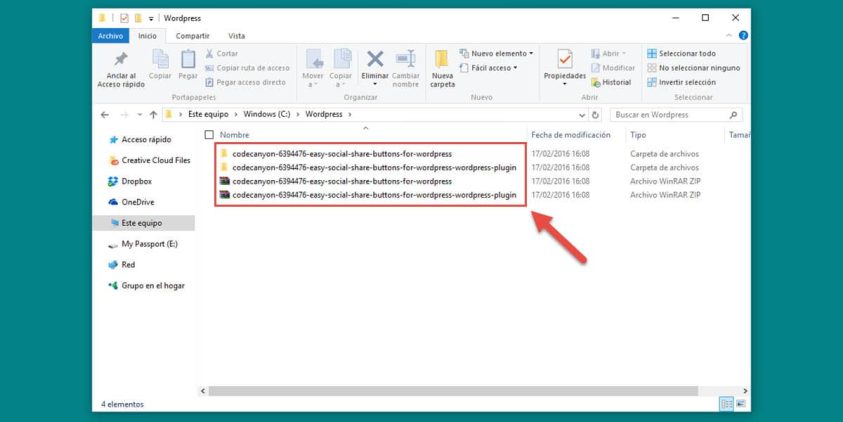Image resolution: width=843 pixels, height=422 pixels.
Task: Create a folder with Nueva carpeta
Action: [x=442, y=69]
